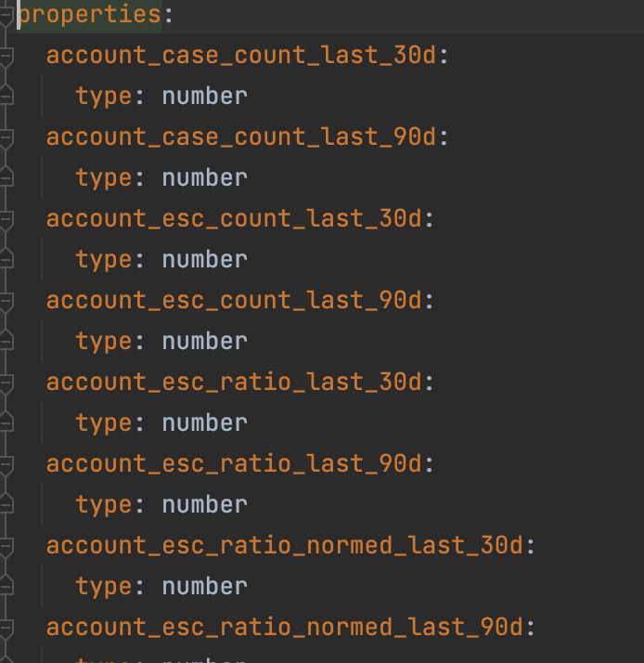Screen dimensions: 644x663
Task: Click the account_case_count_last_90d key name
Action: tap(241, 137)
